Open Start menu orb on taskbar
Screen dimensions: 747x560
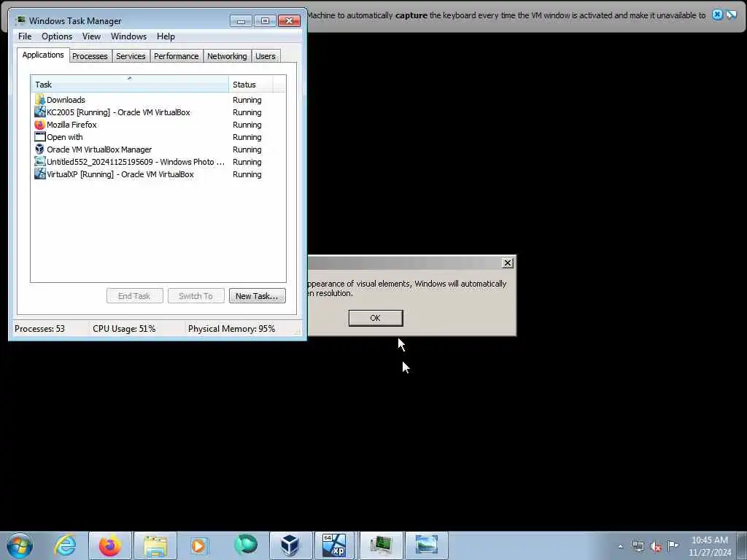(x=20, y=545)
